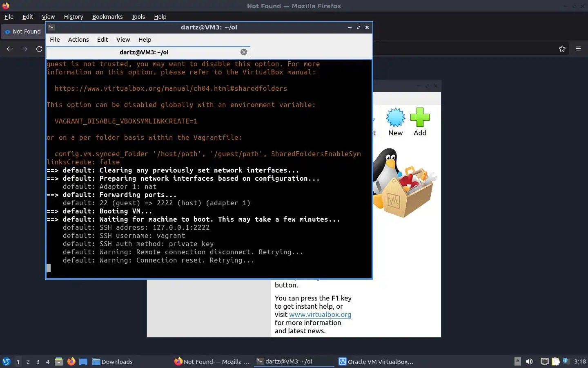Click Add in VirtualBox toolbar
Viewport: 588px width, 368px height.
pos(420,122)
